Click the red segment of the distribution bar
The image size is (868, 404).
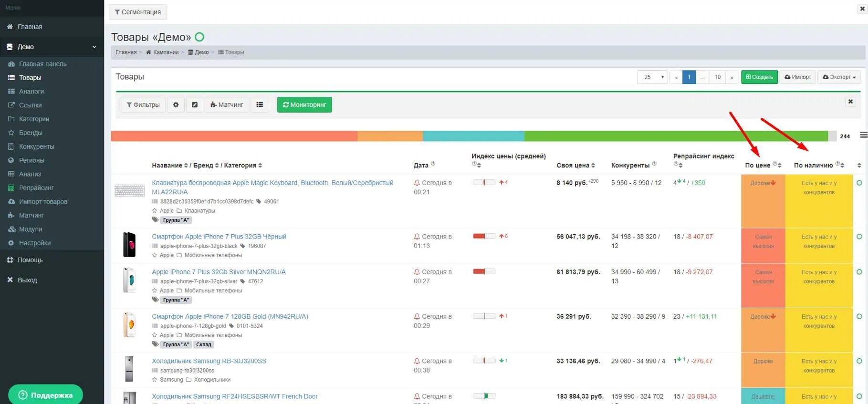tap(234, 136)
